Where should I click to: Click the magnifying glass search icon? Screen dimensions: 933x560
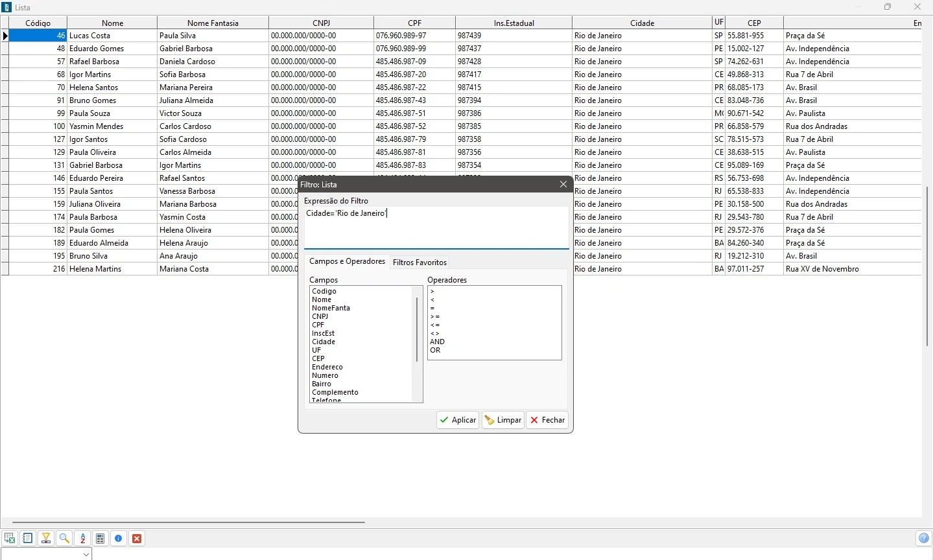(64, 539)
